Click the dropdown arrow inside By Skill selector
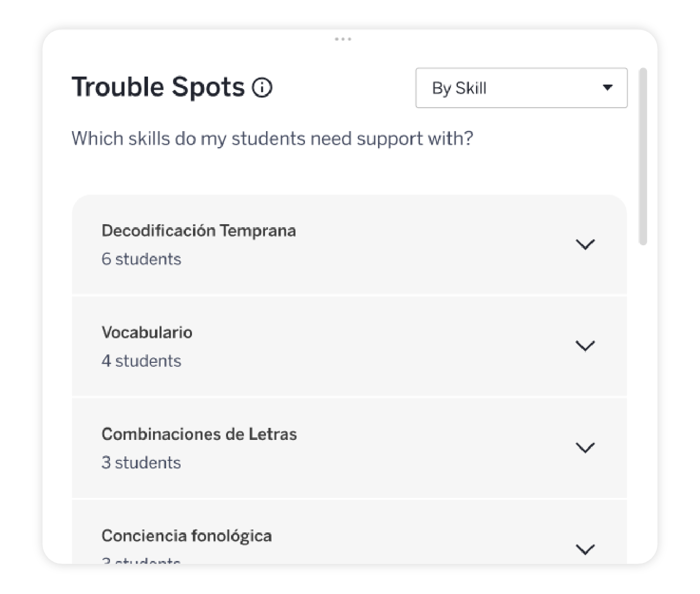Viewport: 700px width, 594px height. click(608, 88)
